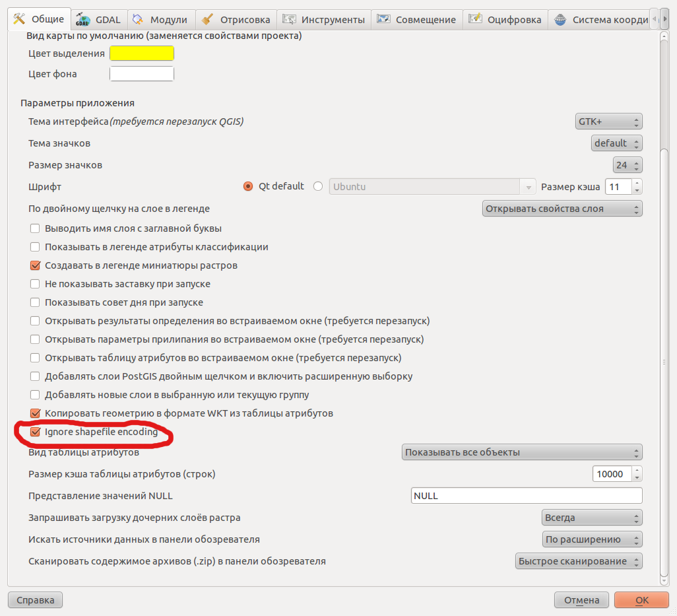Click the yellow Цвет выделения color swatch
677x616 pixels.
[141, 53]
